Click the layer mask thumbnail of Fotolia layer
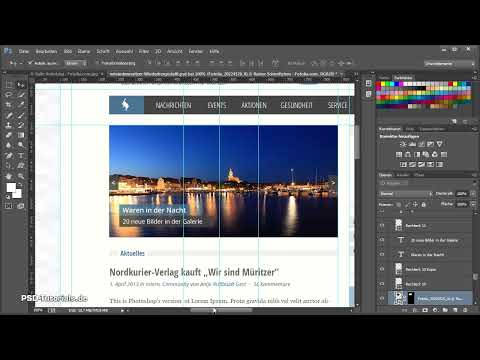Image resolution: width=480 pixels, height=360 pixels. tap(411, 298)
